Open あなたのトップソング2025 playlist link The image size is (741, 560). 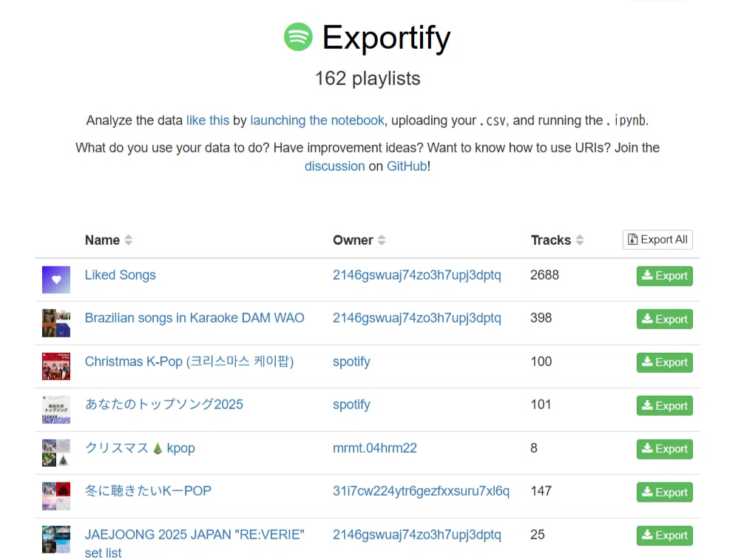163,405
